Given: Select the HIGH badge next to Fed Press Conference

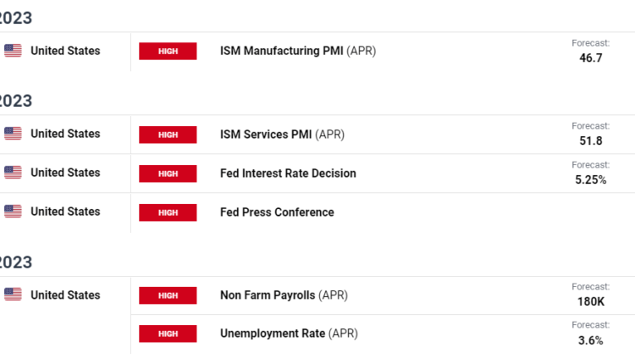Looking at the screenshot, I should click(168, 212).
